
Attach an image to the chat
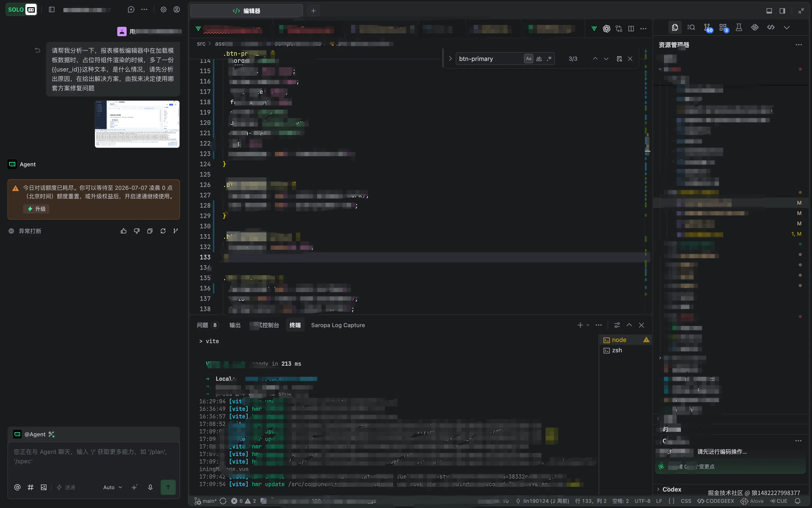[x=44, y=487]
